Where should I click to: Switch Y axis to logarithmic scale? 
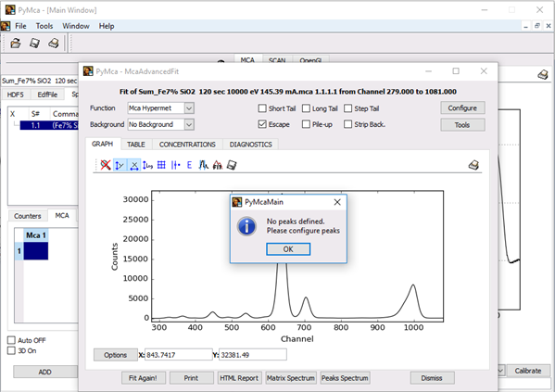[x=147, y=165]
